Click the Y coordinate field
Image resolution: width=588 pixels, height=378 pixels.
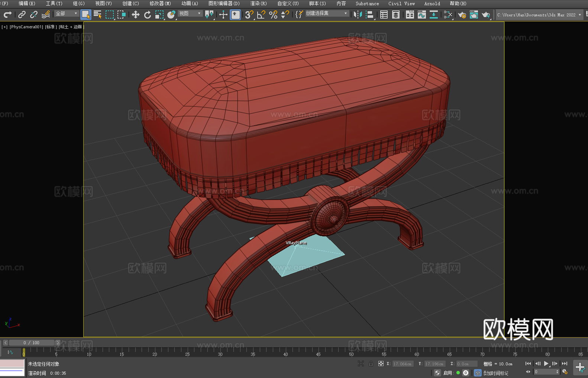pyautogui.click(x=435, y=364)
